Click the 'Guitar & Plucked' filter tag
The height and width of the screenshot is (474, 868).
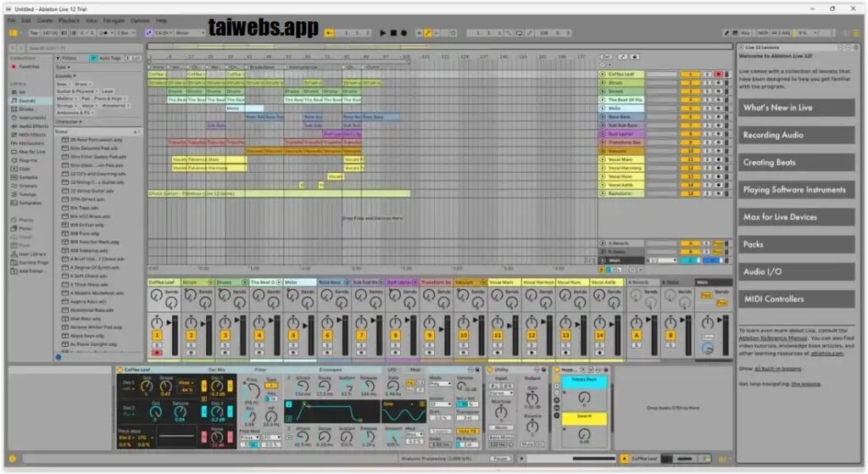click(75, 91)
